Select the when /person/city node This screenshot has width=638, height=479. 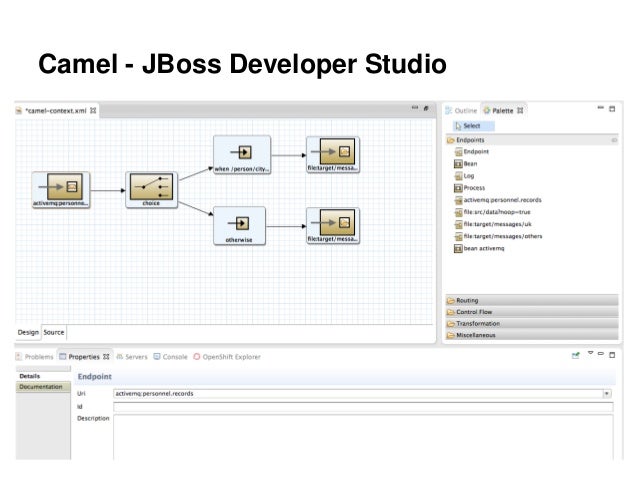[242, 155]
